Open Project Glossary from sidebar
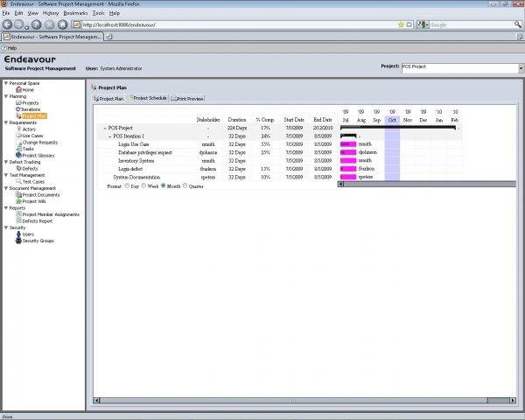 coord(38,155)
